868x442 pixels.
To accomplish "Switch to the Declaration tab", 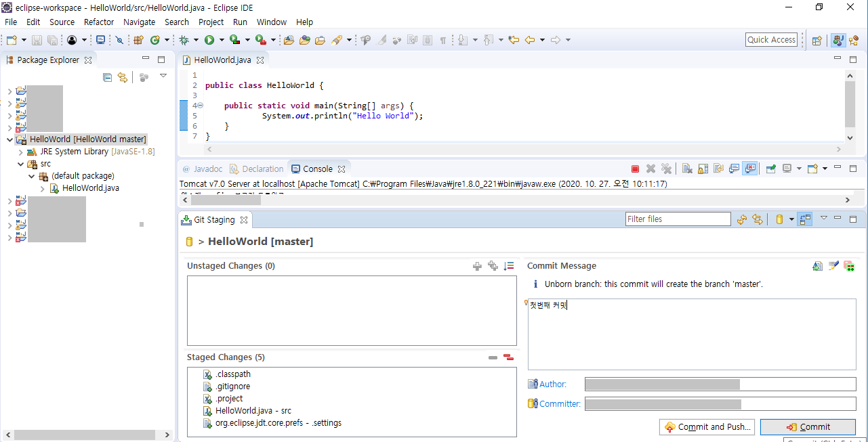I will coord(257,169).
